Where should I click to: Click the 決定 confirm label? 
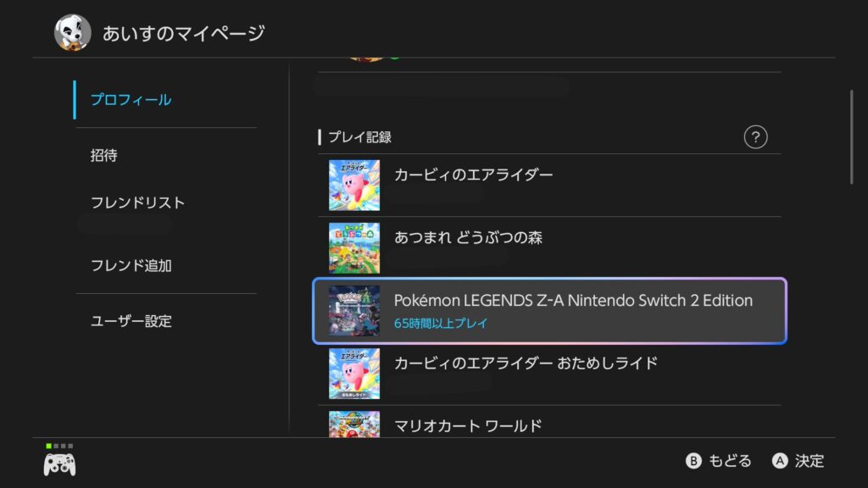809,461
